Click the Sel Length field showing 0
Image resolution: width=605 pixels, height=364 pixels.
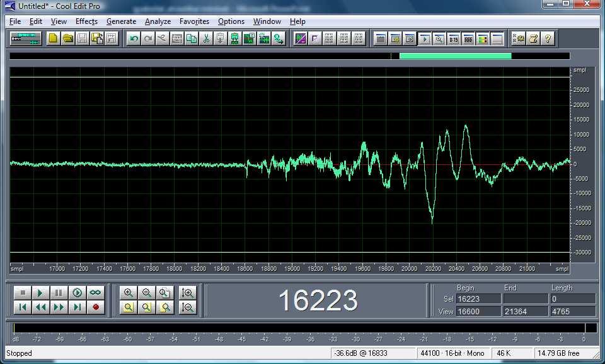[573, 299]
